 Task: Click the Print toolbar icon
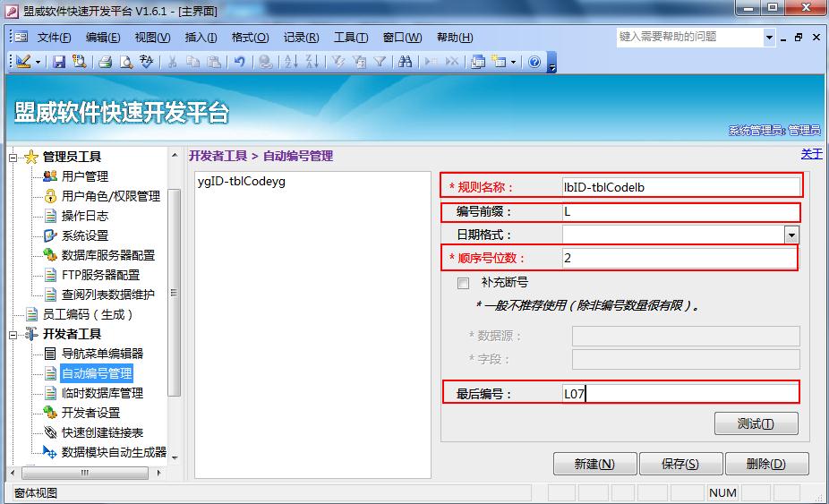click(x=105, y=62)
